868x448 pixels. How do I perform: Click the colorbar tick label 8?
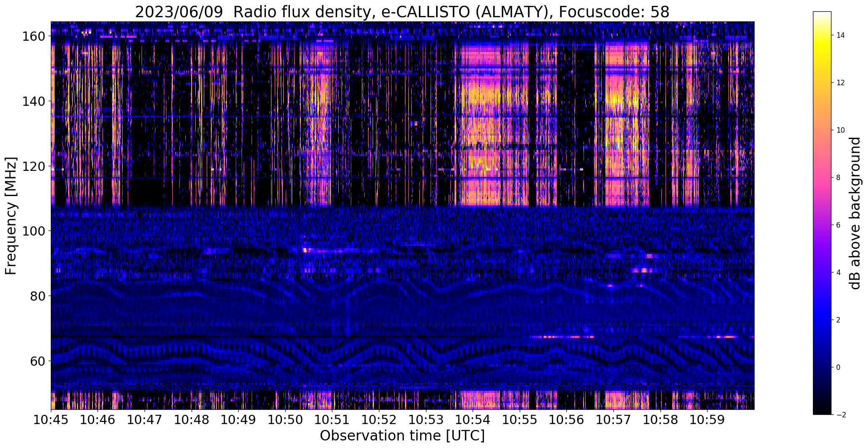[839, 178]
